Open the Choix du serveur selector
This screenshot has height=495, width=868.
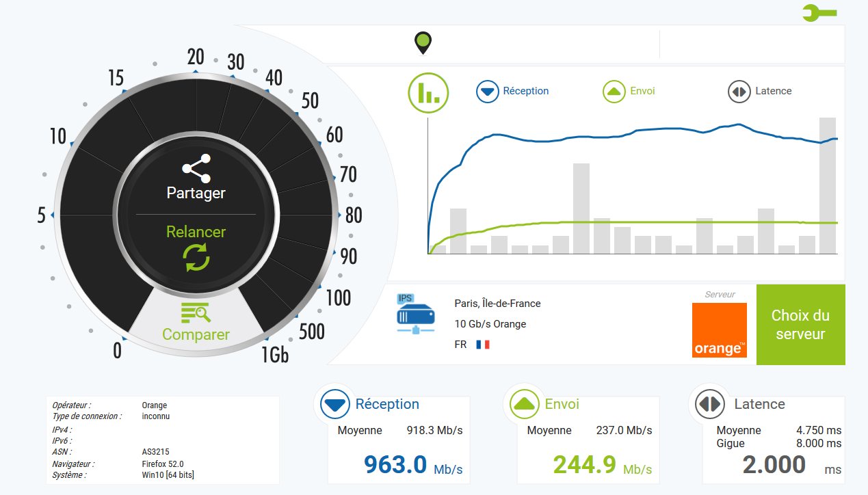pos(800,325)
